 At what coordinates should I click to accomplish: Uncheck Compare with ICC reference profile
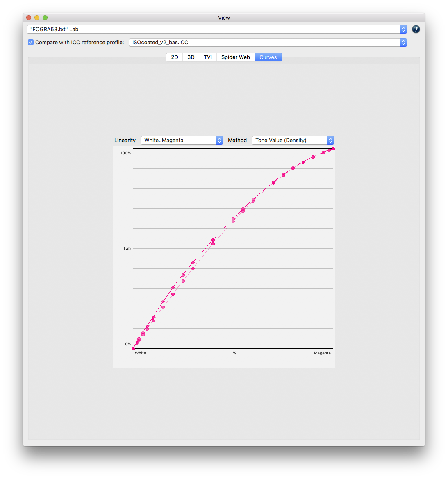tap(31, 43)
